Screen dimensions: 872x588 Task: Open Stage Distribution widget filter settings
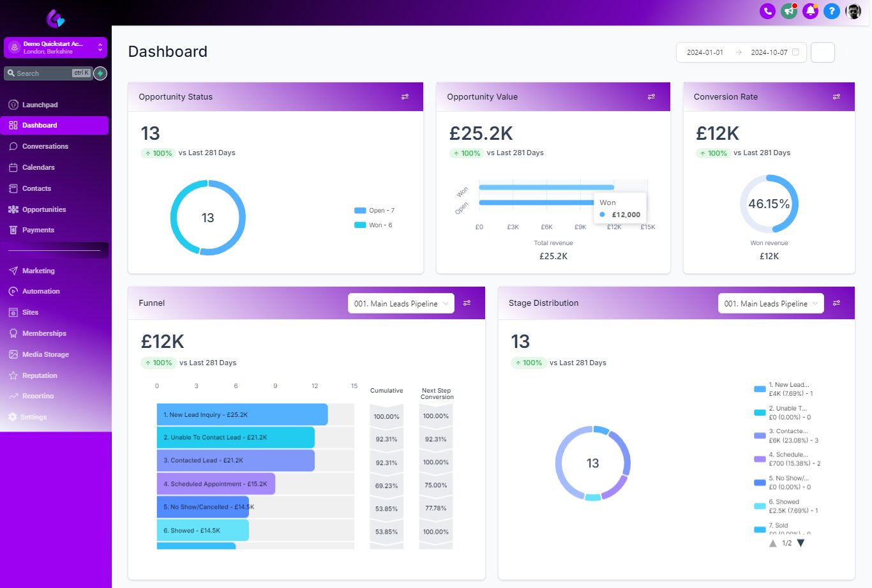[x=836, y=303]
